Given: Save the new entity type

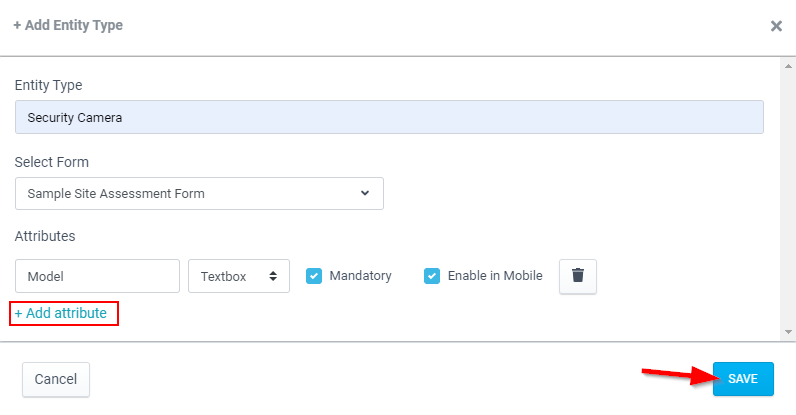Looking at the screenshot, I should (743, 379).
